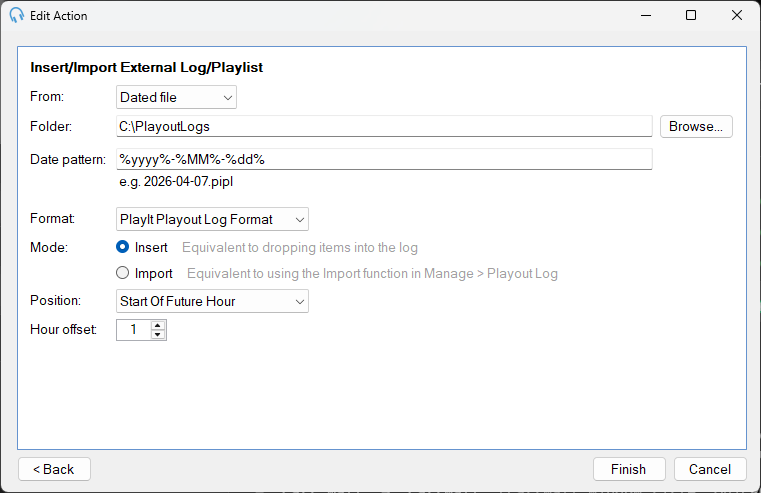
Task: Click the Folder: label
Action: [51, 127]
